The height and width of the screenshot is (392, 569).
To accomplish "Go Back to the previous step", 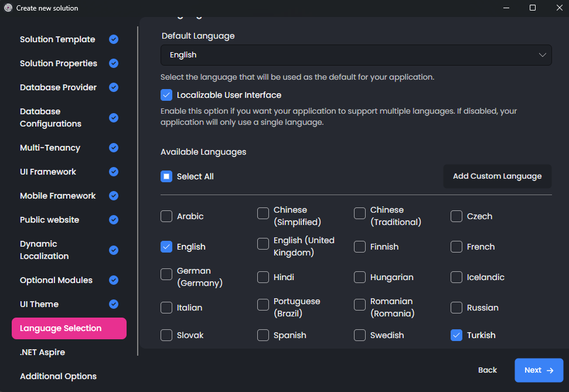I will point(487,370).
